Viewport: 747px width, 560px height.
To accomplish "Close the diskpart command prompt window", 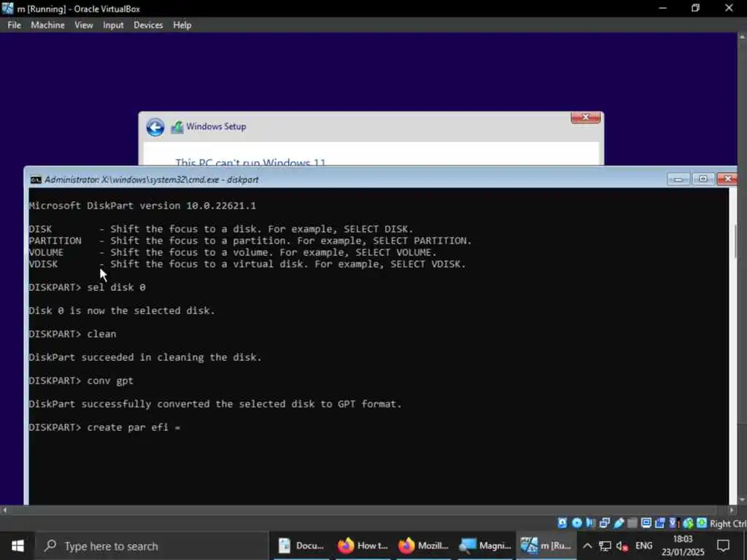I will click(727, 179).
